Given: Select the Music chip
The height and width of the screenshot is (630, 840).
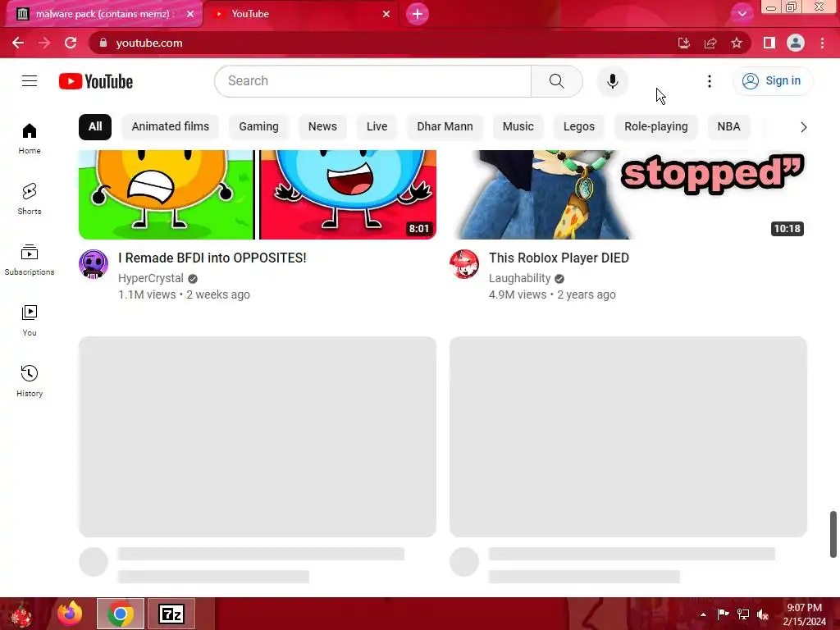Looking at the screenshot, I should coord(518,127).
